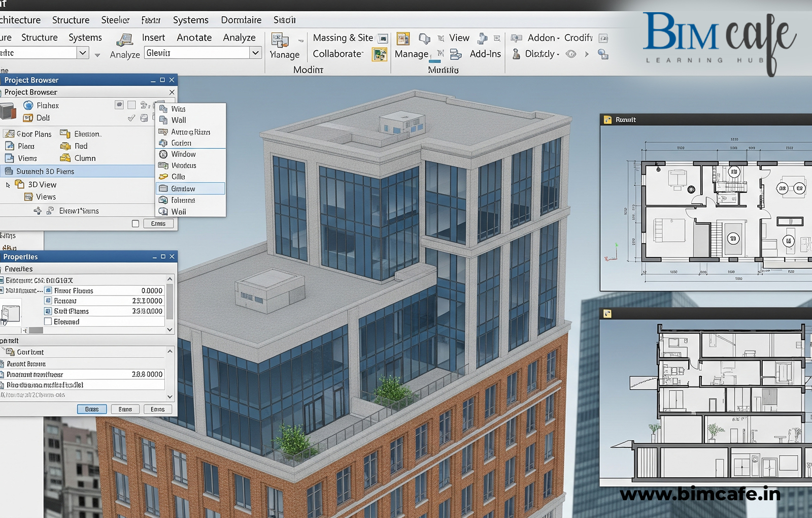812x518 pixels.
Task: Toggle the Eleexred checkbox in Properties
Action: (48, 321)
